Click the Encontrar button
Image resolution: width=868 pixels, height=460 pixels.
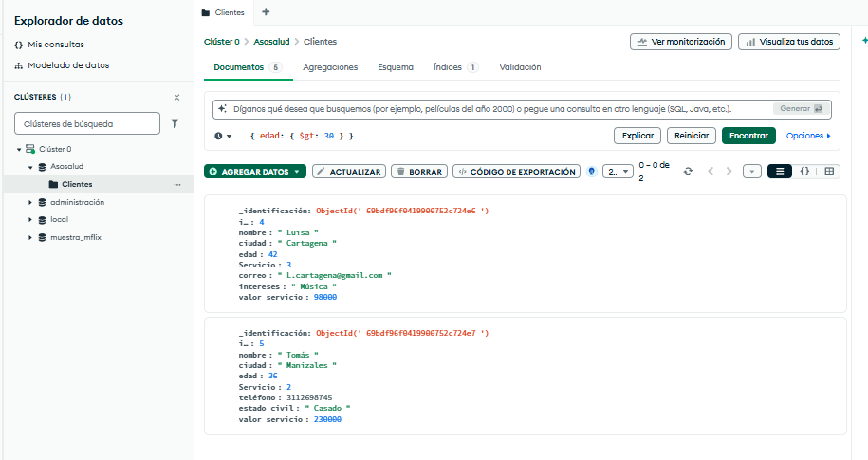pyautogui.click(x=748, y=136)
